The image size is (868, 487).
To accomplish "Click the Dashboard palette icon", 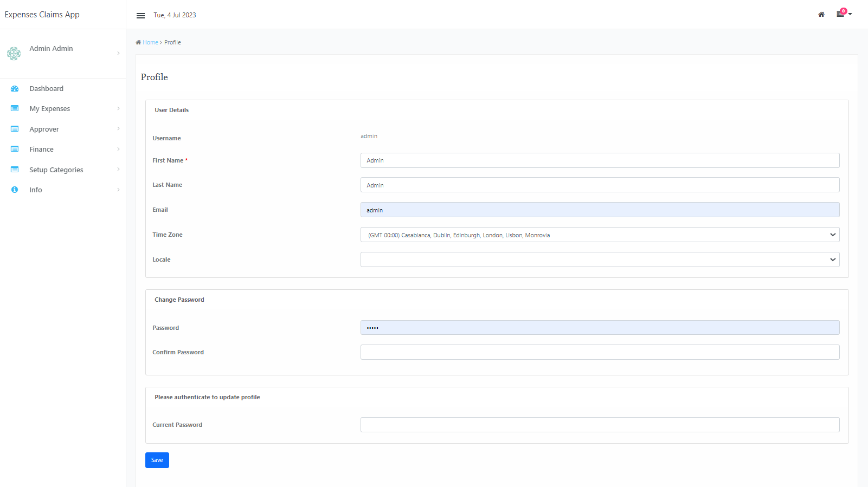I will [x=15, y=89].
